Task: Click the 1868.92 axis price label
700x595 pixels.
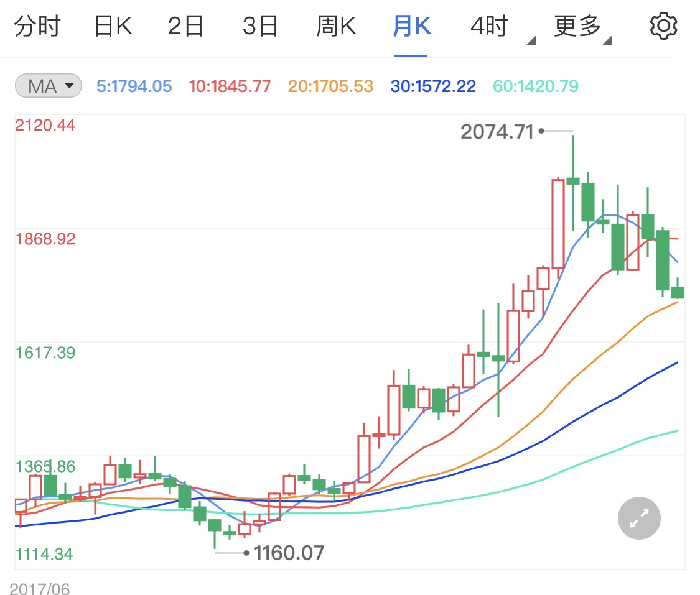Action: click(x=45, y=239)
